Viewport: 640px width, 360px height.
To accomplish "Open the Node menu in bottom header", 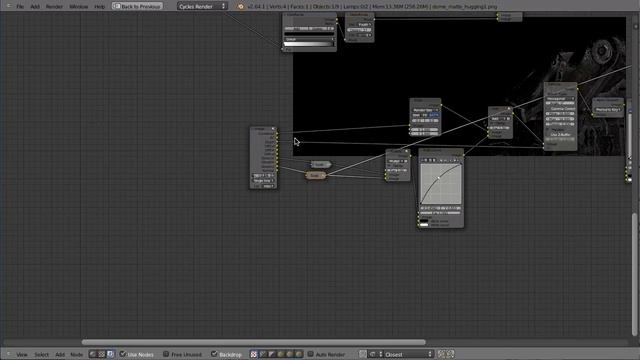I will pyautogui.click(x=76, y=354).
